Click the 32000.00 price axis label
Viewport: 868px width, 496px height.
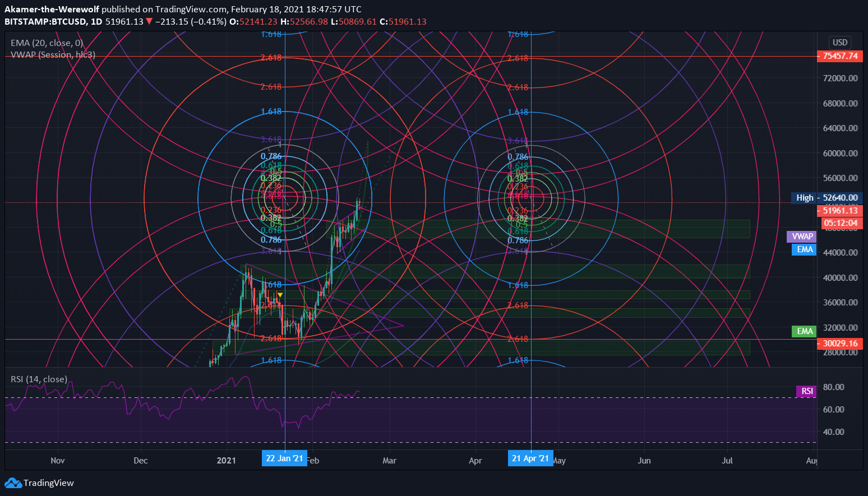841,327
